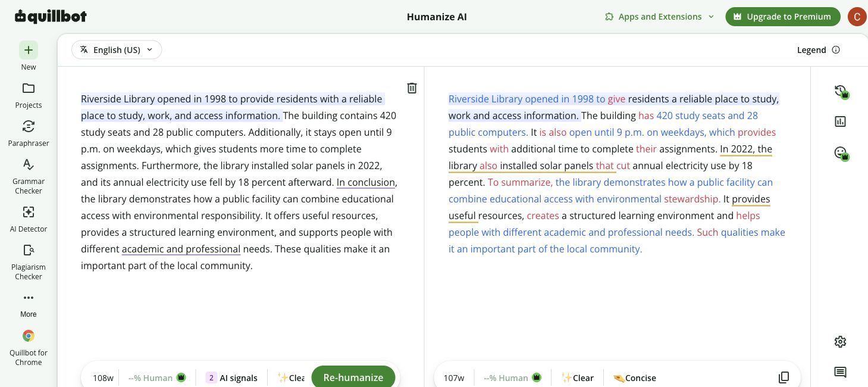868x387 pixels.
Task: Select the Clear mode in the input bar
Action: (x=291, y=377)
